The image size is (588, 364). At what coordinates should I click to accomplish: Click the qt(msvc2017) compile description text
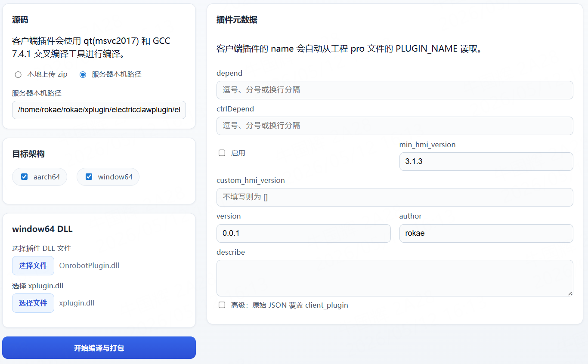(x=91, y=48)
